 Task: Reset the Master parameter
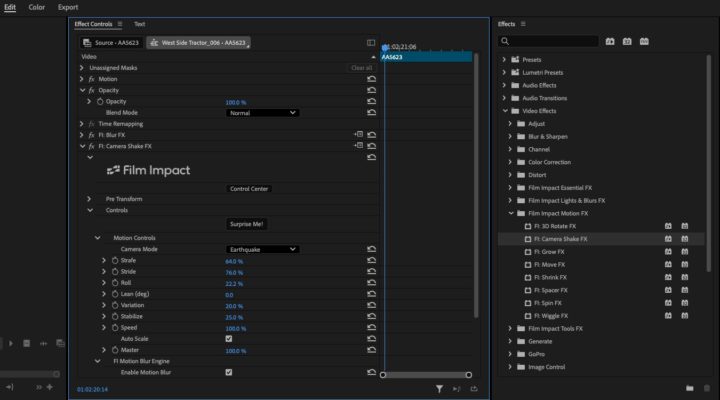click(x=371, y=350)
